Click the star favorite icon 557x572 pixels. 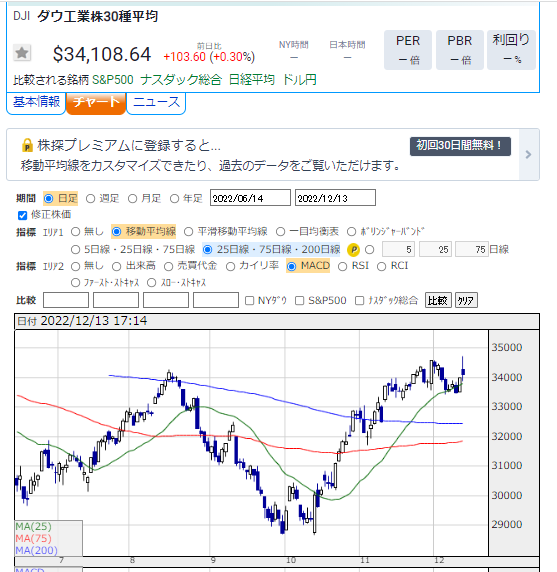click(x=22, y=53)
